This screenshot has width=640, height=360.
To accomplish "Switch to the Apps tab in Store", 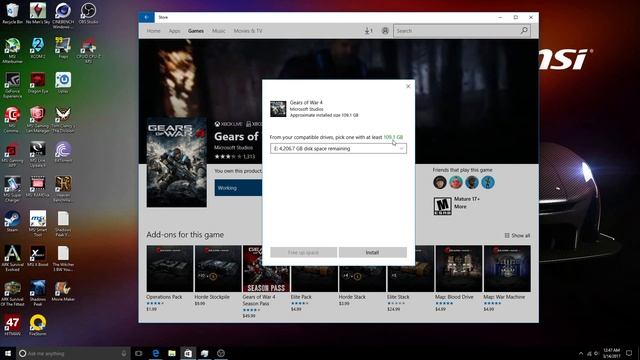I will click(174, 31).
